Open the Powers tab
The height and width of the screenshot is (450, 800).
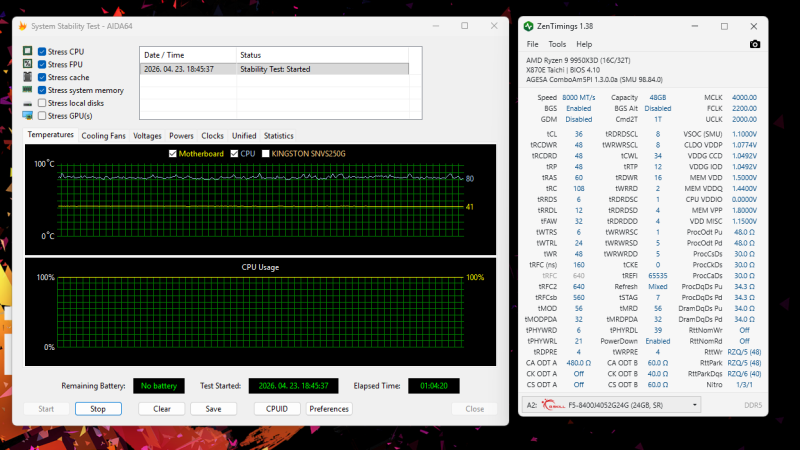pyautogui.click(x=181, y=136)
